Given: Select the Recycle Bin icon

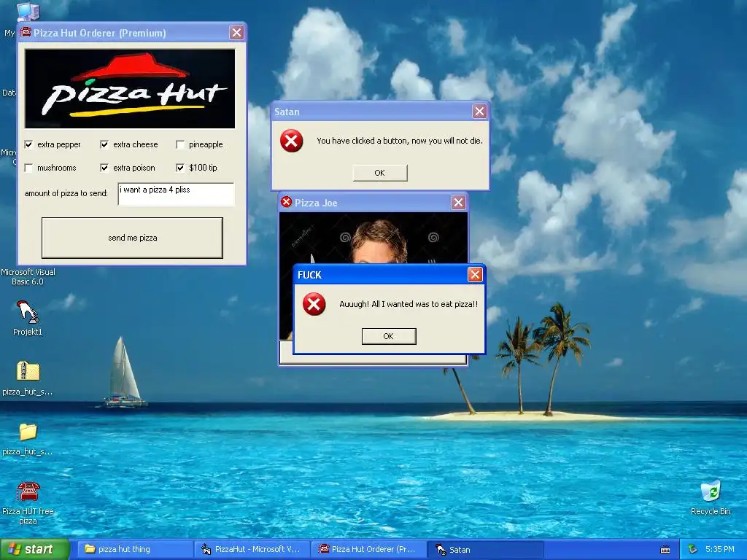Looking at the screenshot, I should (x=711, y=497).
